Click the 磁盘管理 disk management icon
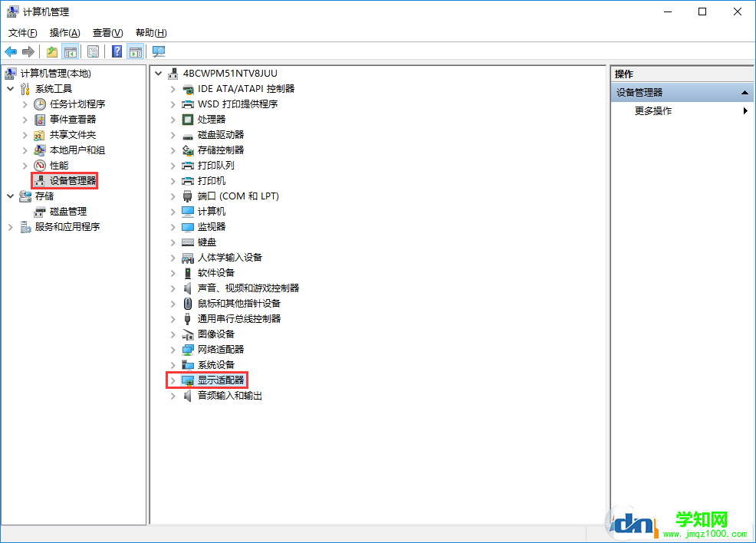This screenshot has height=543, width=756. pyautogui.click(x=40, y=212)
